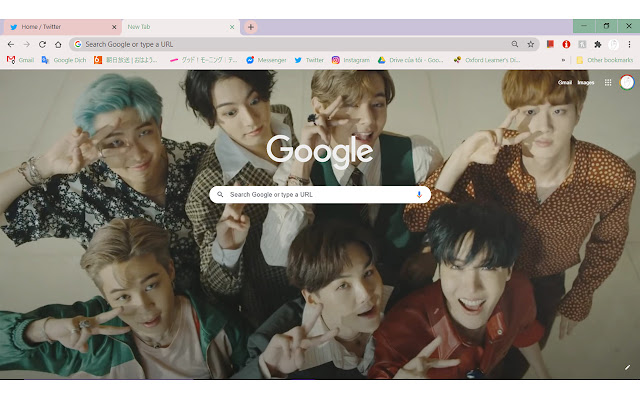The height and width of the screenshot is (400, 640).
Task: Open the Twitter bookmark
Action: pyautogui.click(x=309, y=60)
